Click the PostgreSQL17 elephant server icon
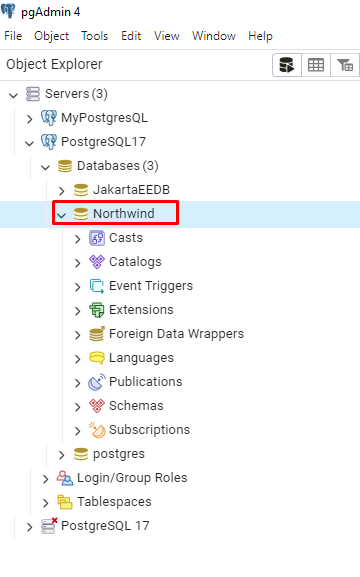 tap(49, 142)
